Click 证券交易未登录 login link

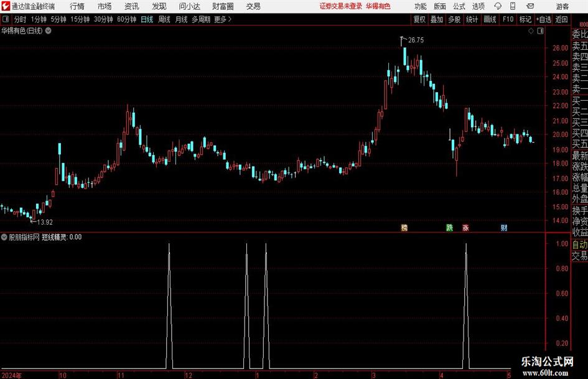341,6
